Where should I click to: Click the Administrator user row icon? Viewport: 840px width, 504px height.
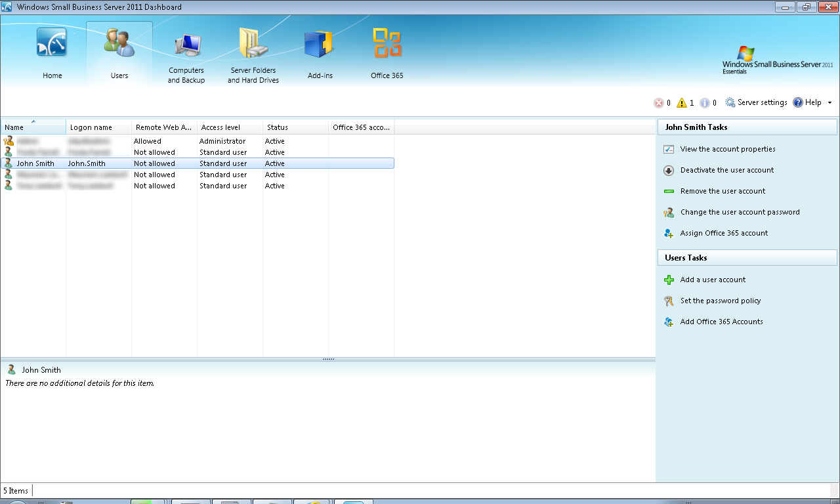click(x=9, y=141)
